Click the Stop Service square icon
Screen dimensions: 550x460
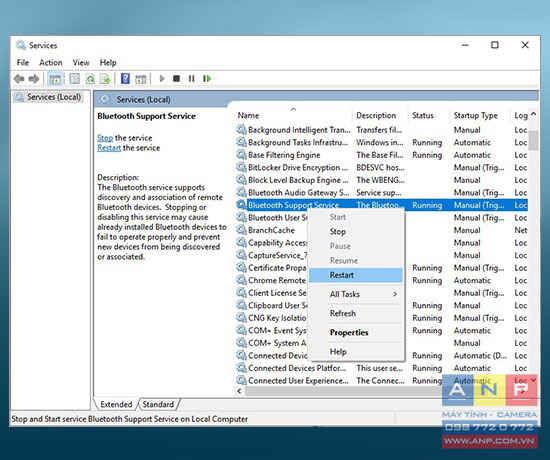[x=176, y=79]
